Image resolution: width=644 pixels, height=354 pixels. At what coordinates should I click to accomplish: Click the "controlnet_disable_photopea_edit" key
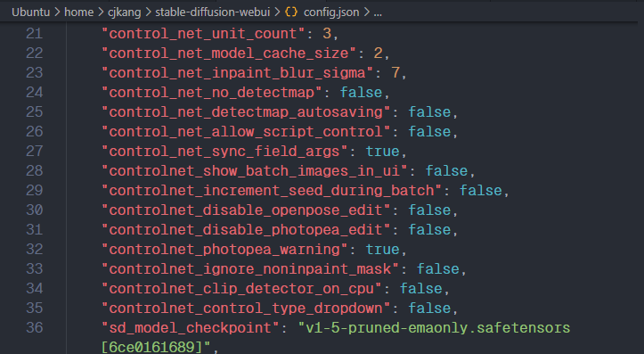(246, 230)
